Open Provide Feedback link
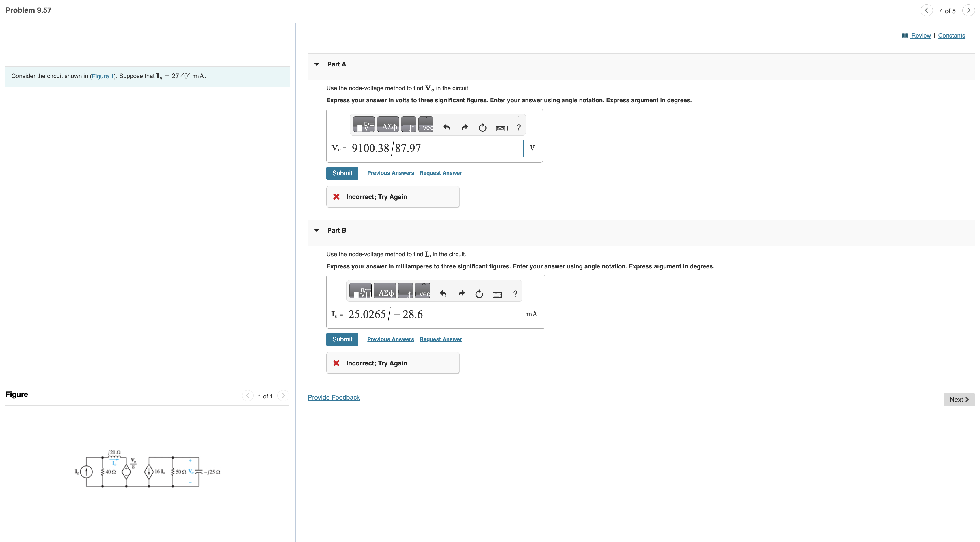The width and height of the screenshot is (980, 542). tap(334, 397)
